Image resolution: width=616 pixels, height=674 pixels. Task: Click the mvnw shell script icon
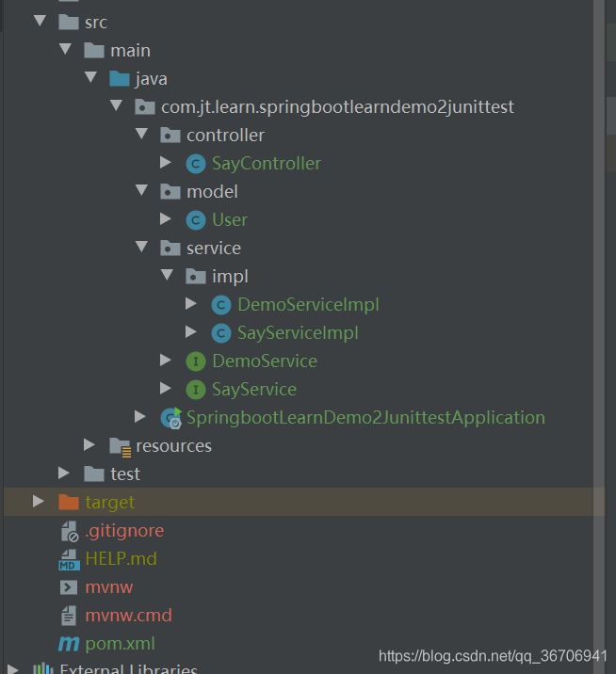tap(69, 587)
